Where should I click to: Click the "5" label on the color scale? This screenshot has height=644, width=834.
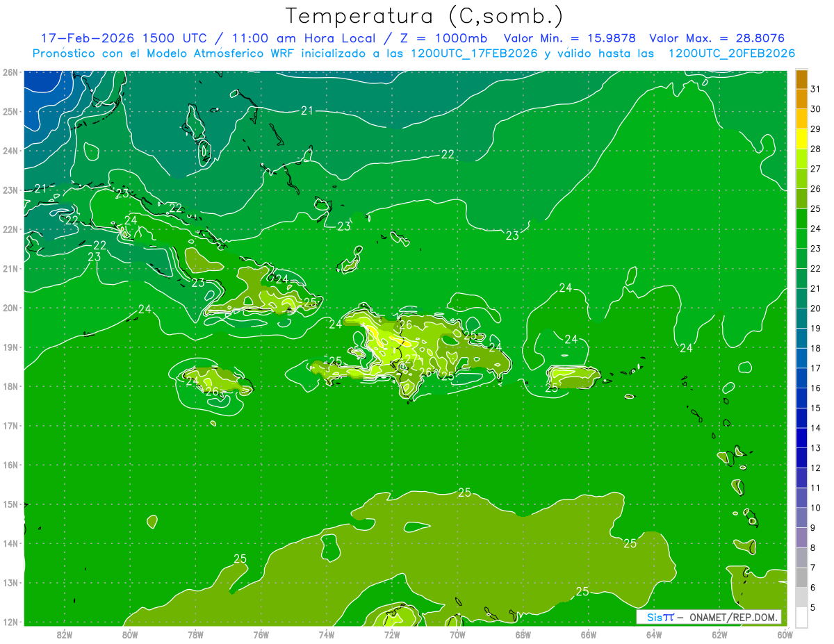pyautogui.click(x=813, y=607)
